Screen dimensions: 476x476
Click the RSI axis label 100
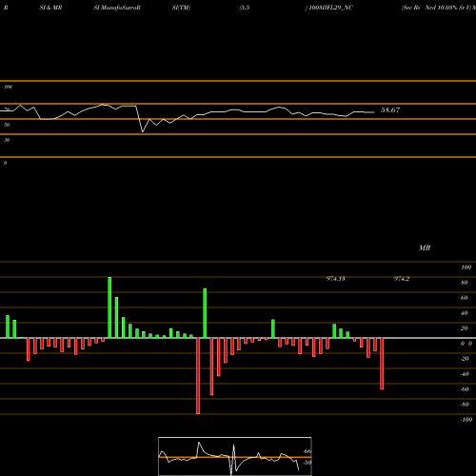coord(8,87)
